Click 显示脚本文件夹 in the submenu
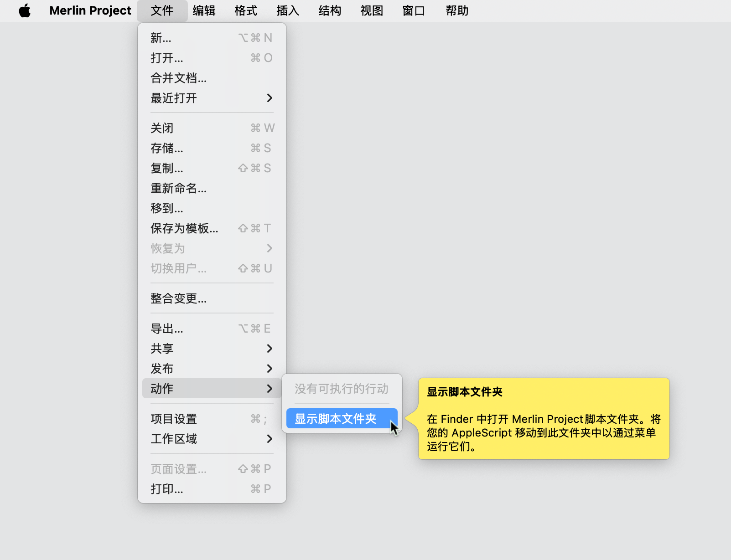 342,419
